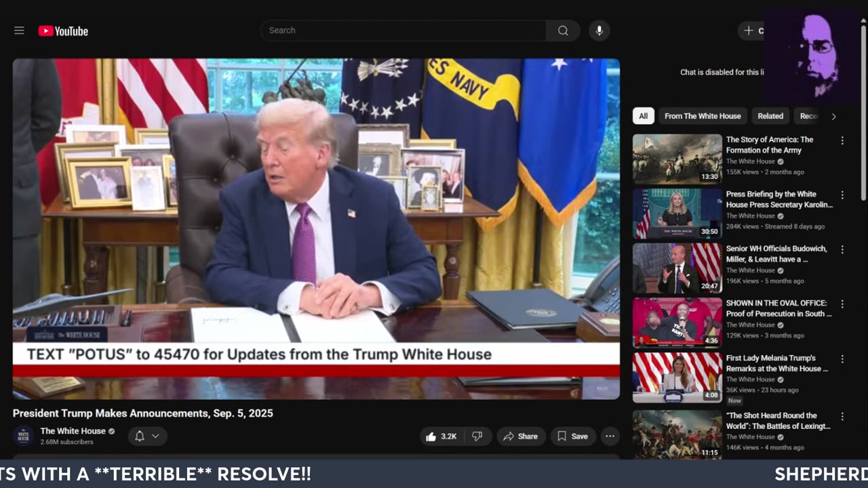Image resolution: width=868 pixels, height=488 pixels.
Task: Click video title 'President Trump Makes Announcements'
Action: pyautogui.click(x=143, y=413)
